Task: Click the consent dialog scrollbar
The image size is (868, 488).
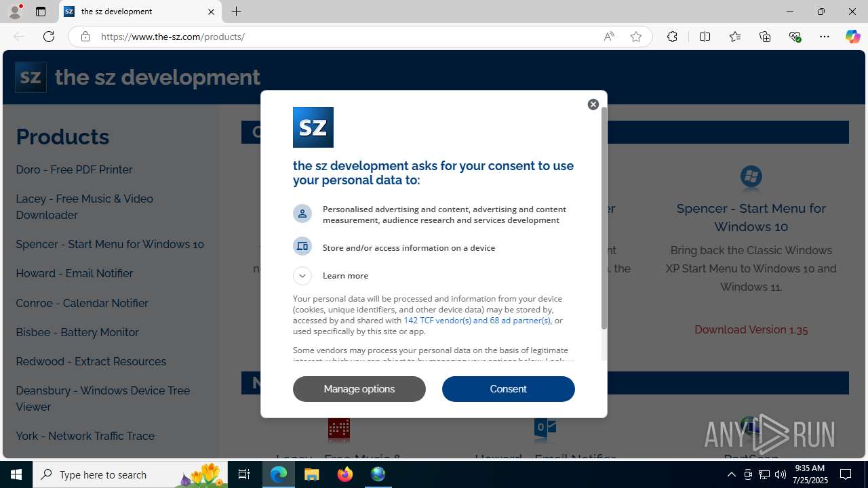Action: tap(604, 217)
